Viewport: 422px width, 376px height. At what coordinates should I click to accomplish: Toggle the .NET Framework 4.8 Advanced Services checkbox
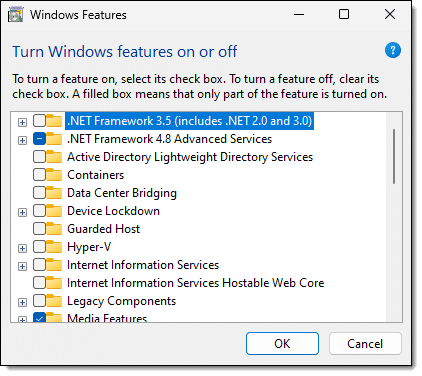point(39,139)
